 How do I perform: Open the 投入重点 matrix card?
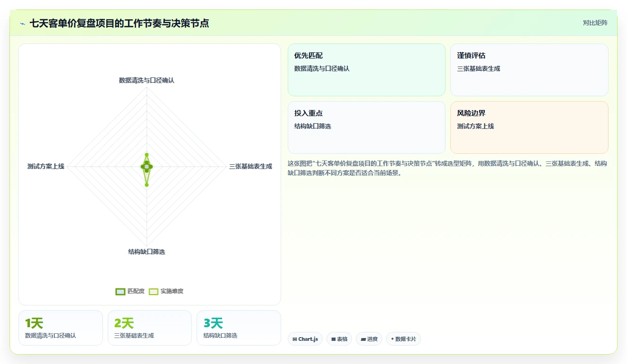click(x=367, y=127)
